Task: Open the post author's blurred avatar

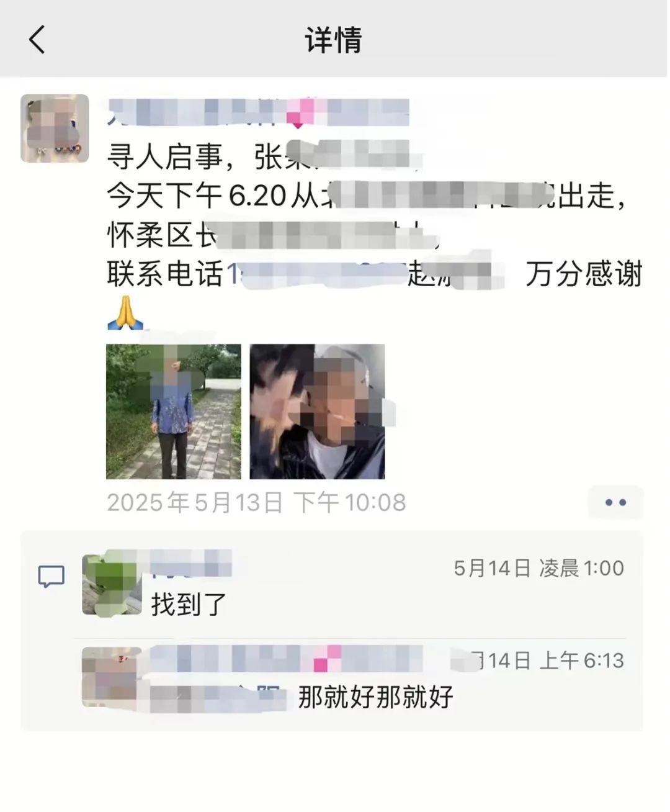Action: point(55,129)
